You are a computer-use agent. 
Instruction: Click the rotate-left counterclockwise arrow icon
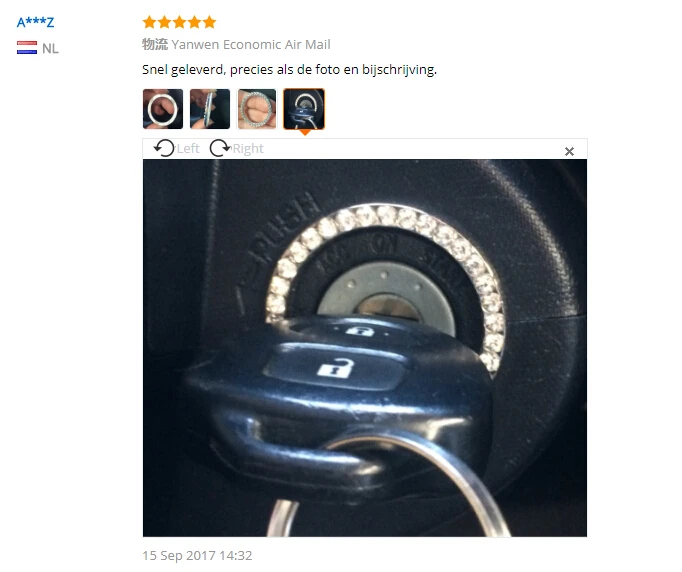tap(164, 148)
